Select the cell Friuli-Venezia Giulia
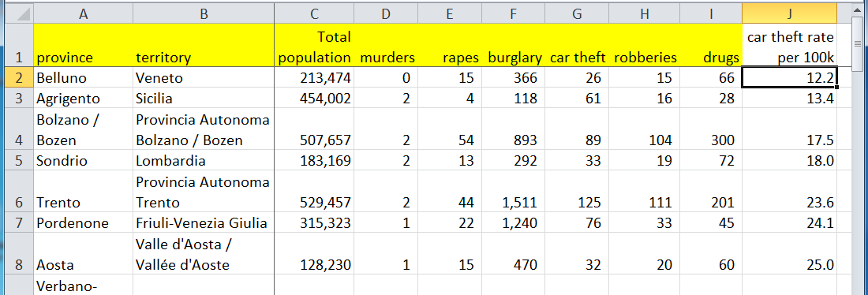The height and width of the screenshot is (295, 868). (x=204, y=222)
